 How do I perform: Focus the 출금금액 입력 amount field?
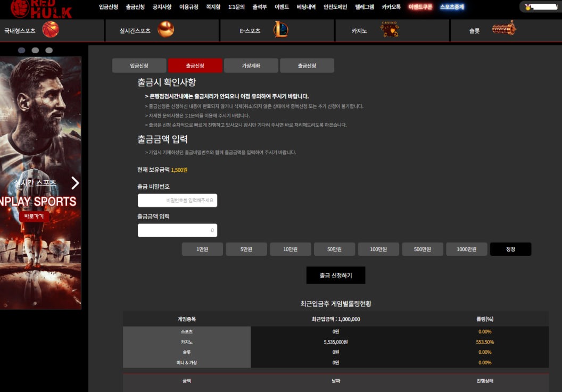click(177, 230)
